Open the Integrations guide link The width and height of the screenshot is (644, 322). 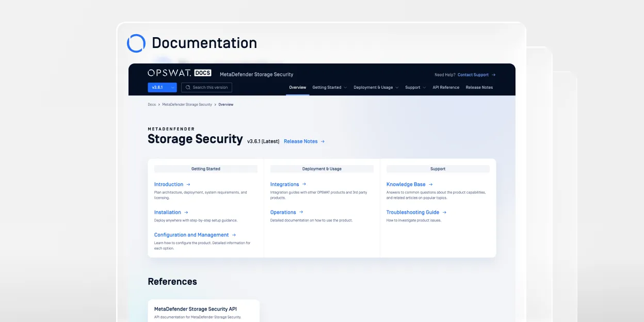point(284,184)
